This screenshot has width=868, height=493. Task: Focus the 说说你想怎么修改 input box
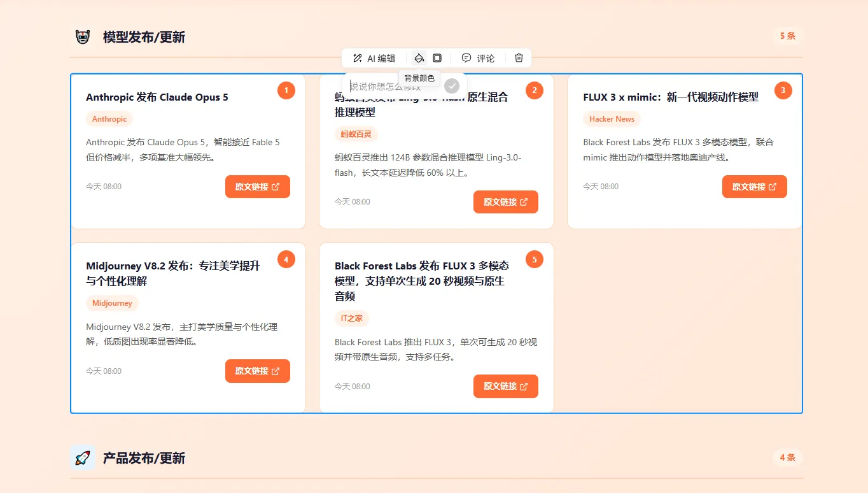[395, 87]
